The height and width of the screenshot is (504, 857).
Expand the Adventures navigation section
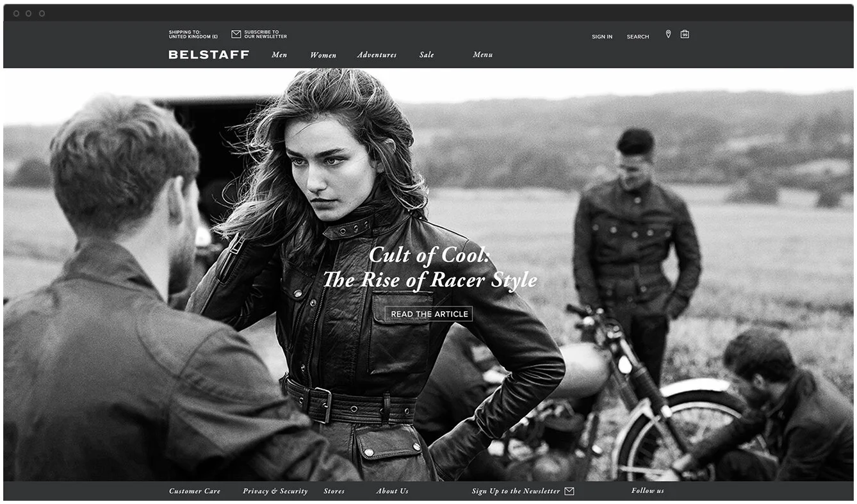point(377,55)
